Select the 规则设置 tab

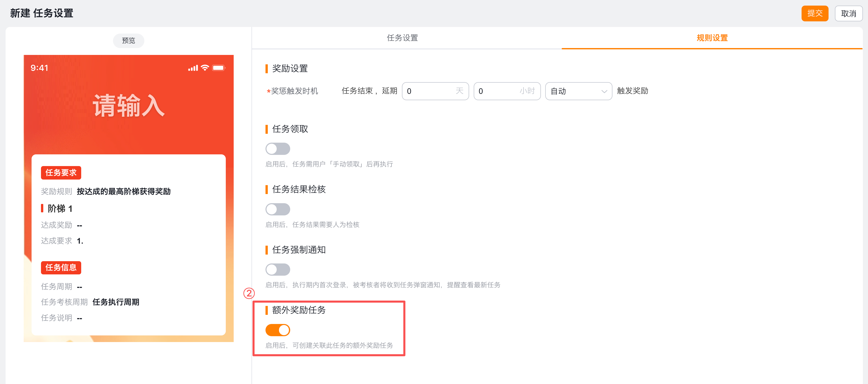(712, 38)
